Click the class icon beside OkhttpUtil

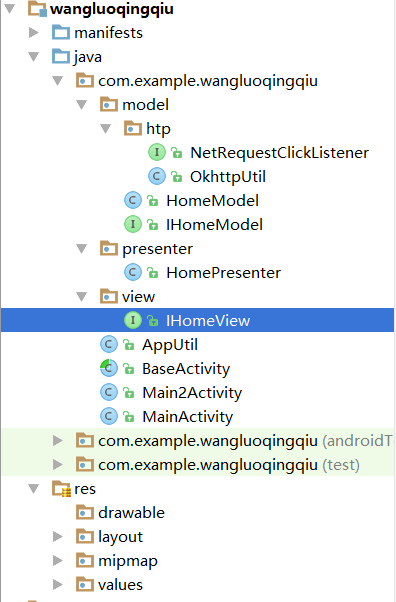(157, 177)
